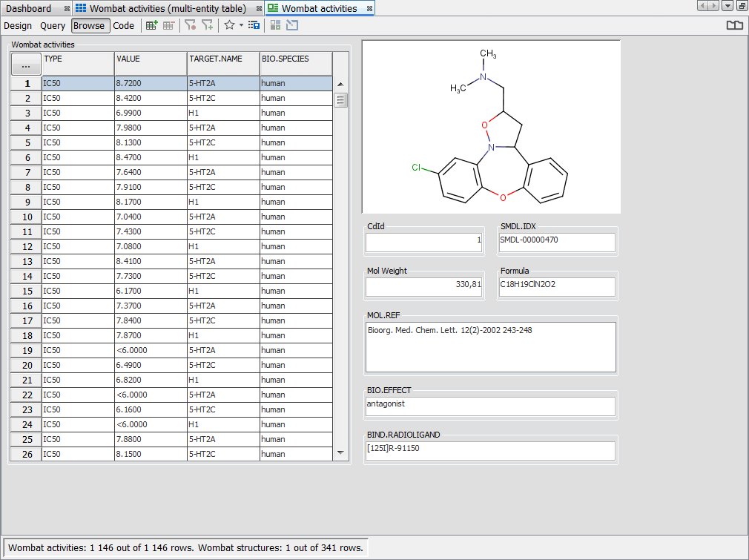The image size is (749, 560).
Task: Click the list save icon with blue disk
Action: (254, 25)
